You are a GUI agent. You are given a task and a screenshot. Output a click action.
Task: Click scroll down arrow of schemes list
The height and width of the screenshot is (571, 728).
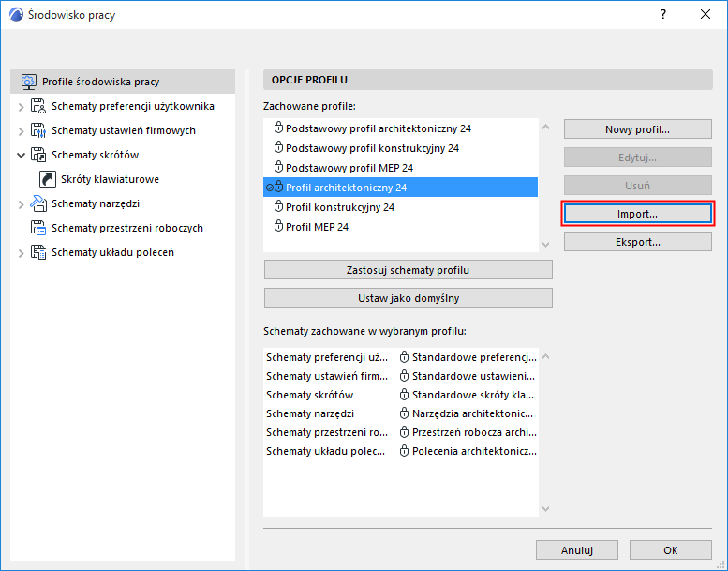click(546, 509)
